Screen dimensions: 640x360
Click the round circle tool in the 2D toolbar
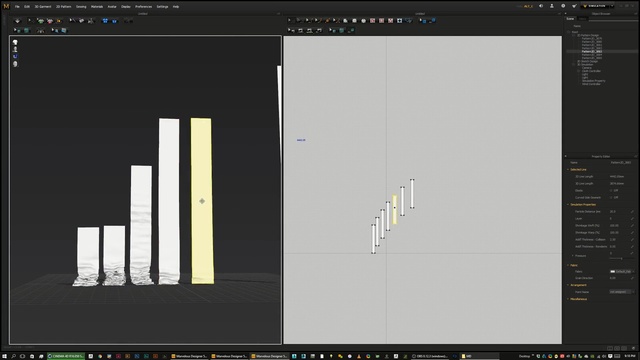pos(363,20)
